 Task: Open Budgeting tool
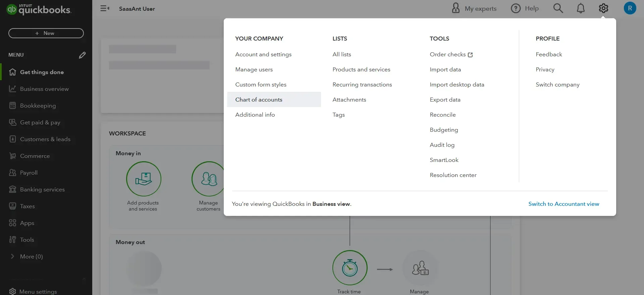point(444,130)
